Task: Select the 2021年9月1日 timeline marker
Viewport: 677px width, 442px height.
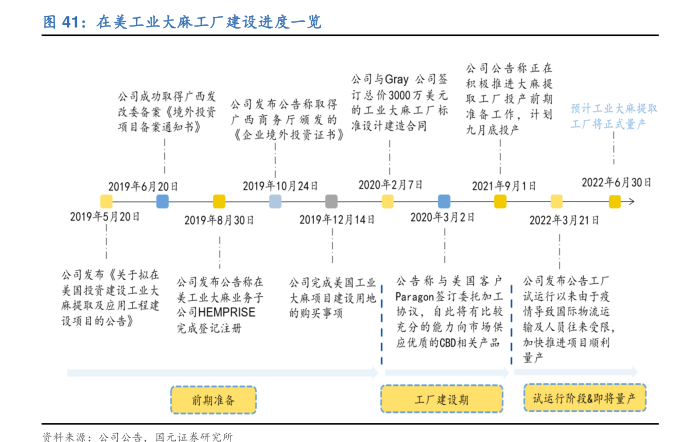Action: pyautogui.click(x=500, y=201)
